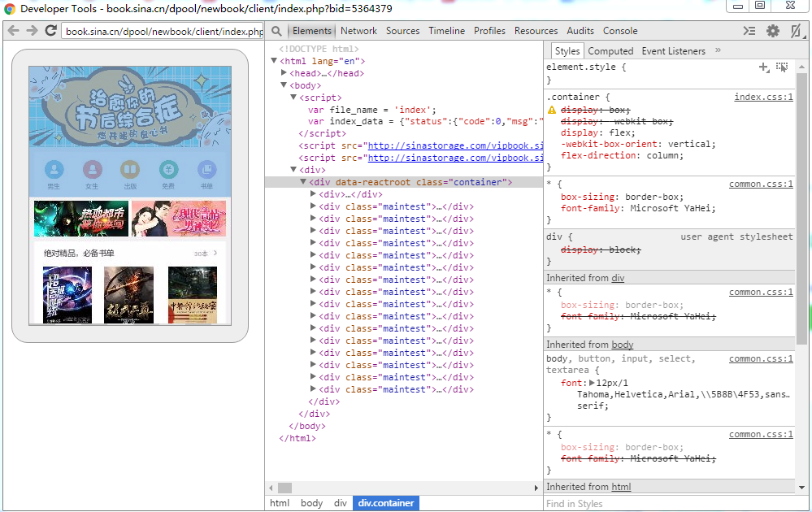
Task: Select the <!DOCTYPE html> line
Action: click(x=319, y=49)
